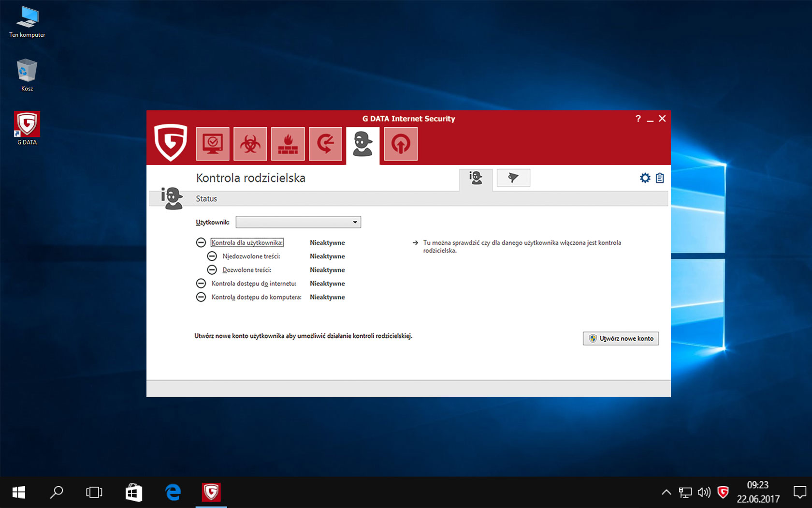Image resolution: width=812 pixels, height=508 pixels.
Task: Toggle status icon for Kontrola dostępu do internetu
Action: tap(201, 284)
